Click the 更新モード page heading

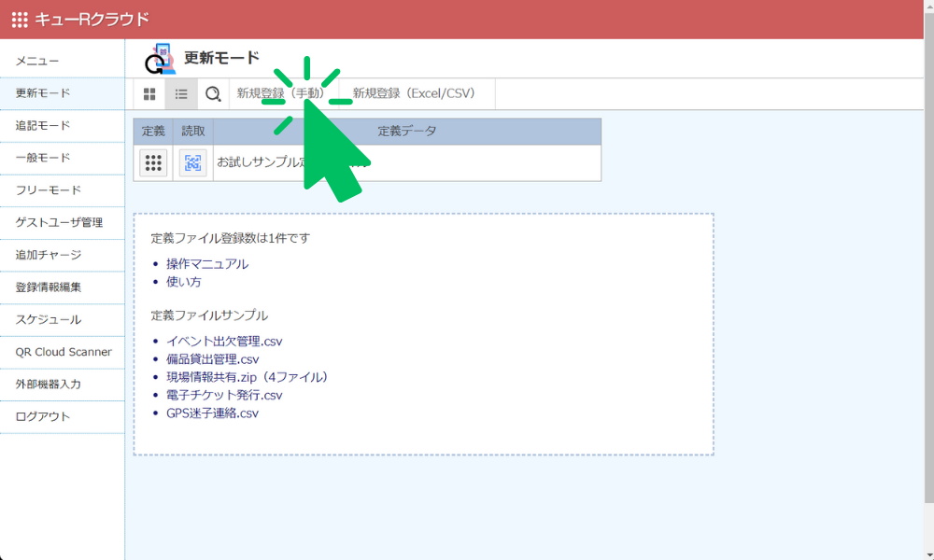pos(221,58)
